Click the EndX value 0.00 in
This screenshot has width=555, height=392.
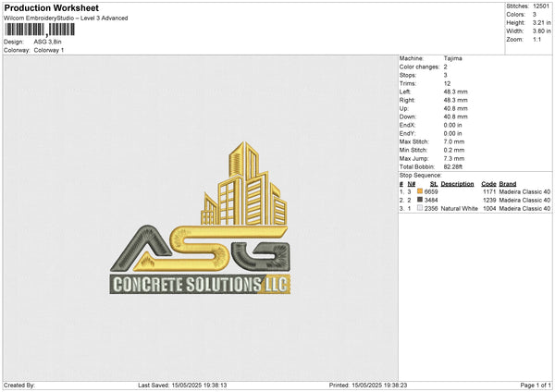click(x=452, y=125)
